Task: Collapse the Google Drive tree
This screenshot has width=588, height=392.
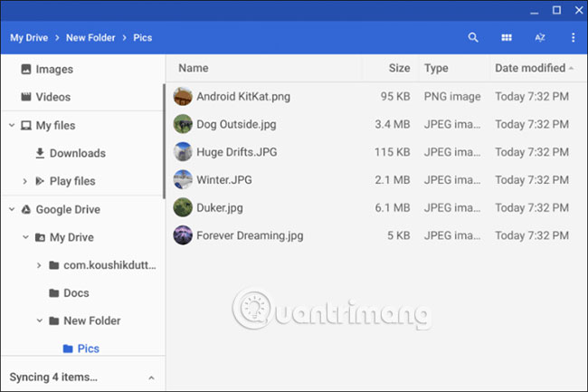Action: [11, 210]
